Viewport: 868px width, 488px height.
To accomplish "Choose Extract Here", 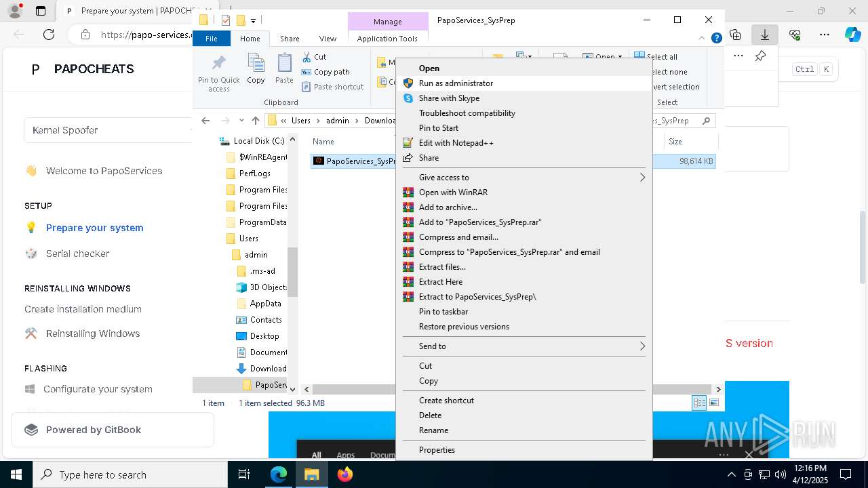I will tap(524, 281).
